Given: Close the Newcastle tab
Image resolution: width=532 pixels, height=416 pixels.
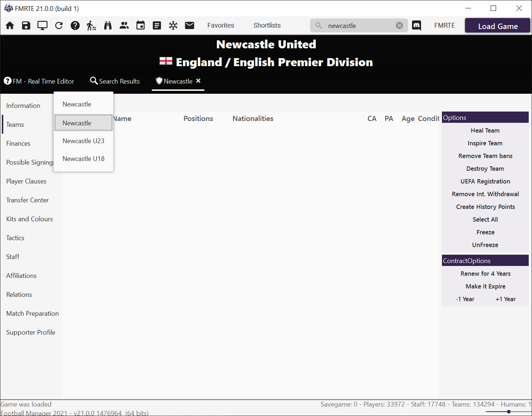Looking at the screenshot, I should coord(198,81).
